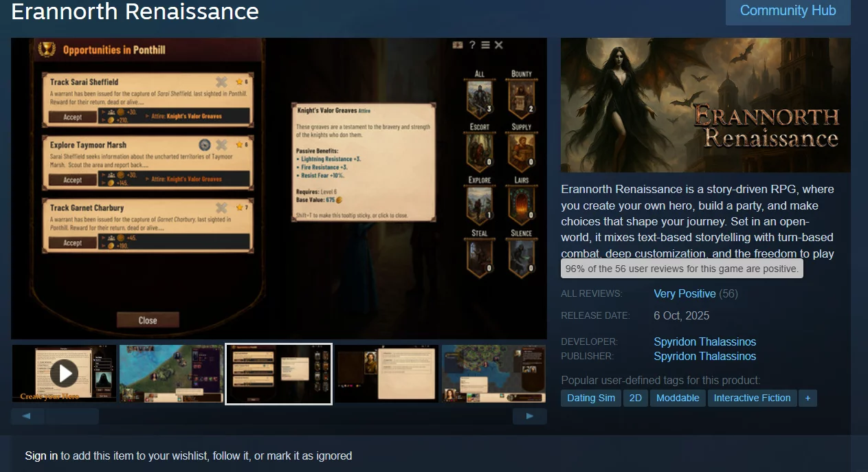Open the publisher link Spyridon Thalassinos
The width and height of the screenshot is (868, 472).
[x=704, y=356]
